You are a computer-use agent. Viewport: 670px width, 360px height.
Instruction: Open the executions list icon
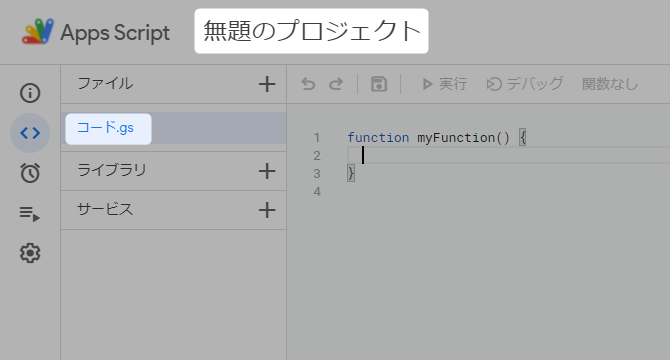click(x=30, y=213)
